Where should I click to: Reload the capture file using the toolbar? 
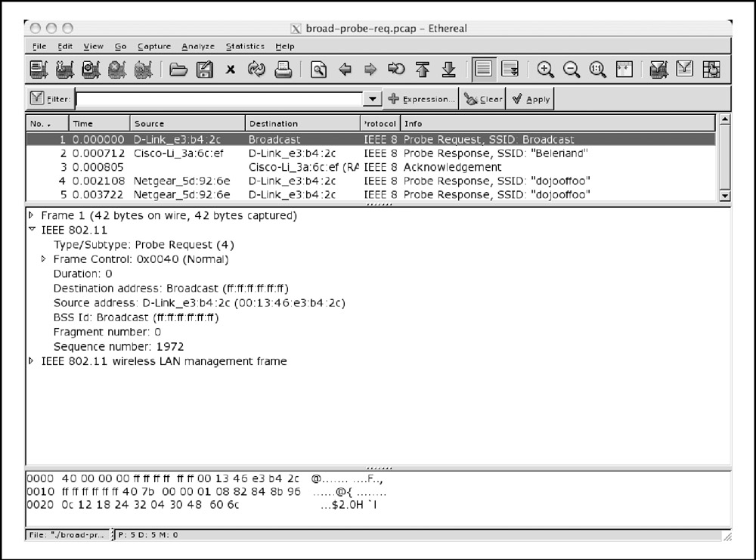[256, 70]
